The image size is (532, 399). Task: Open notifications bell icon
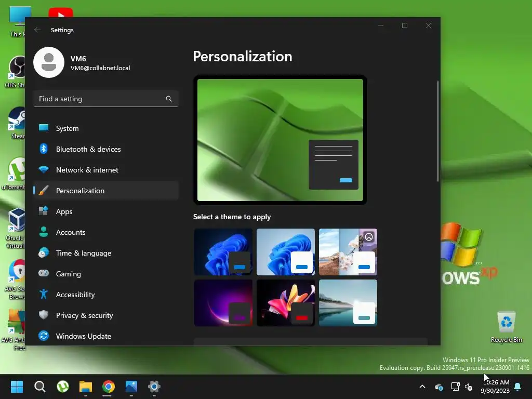pyautogui.click(x=518, y=387)
